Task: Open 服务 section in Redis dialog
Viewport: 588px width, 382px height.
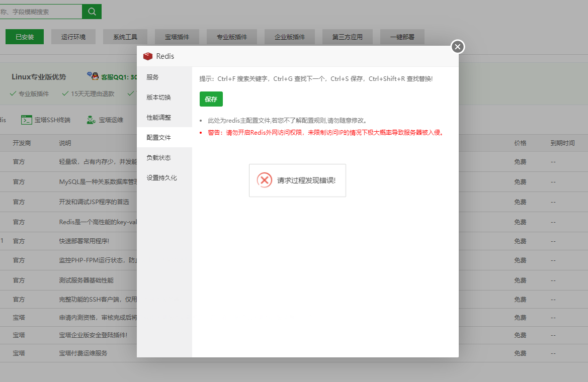Action: (164, 77)
